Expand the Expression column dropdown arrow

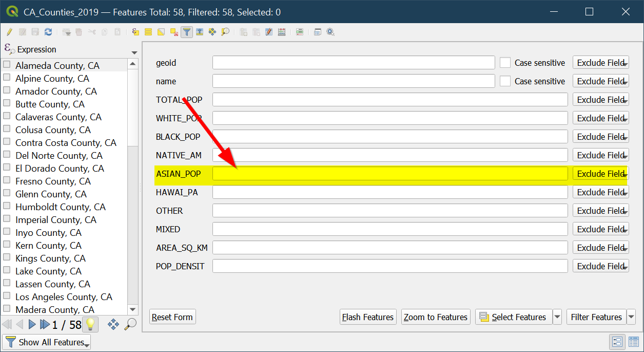click(x=134, y=52)
